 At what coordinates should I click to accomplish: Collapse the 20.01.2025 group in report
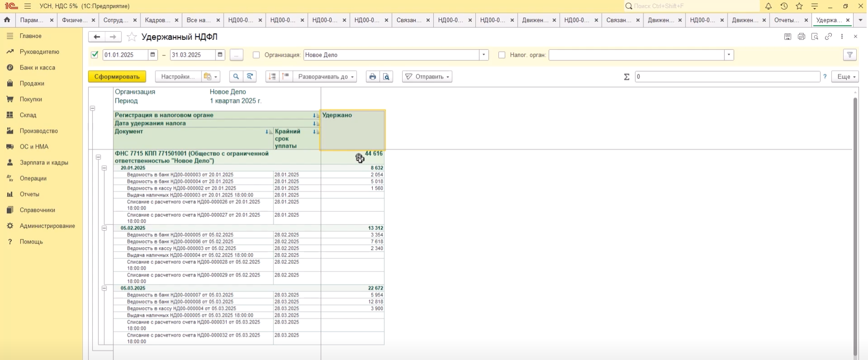click(104, 168)
